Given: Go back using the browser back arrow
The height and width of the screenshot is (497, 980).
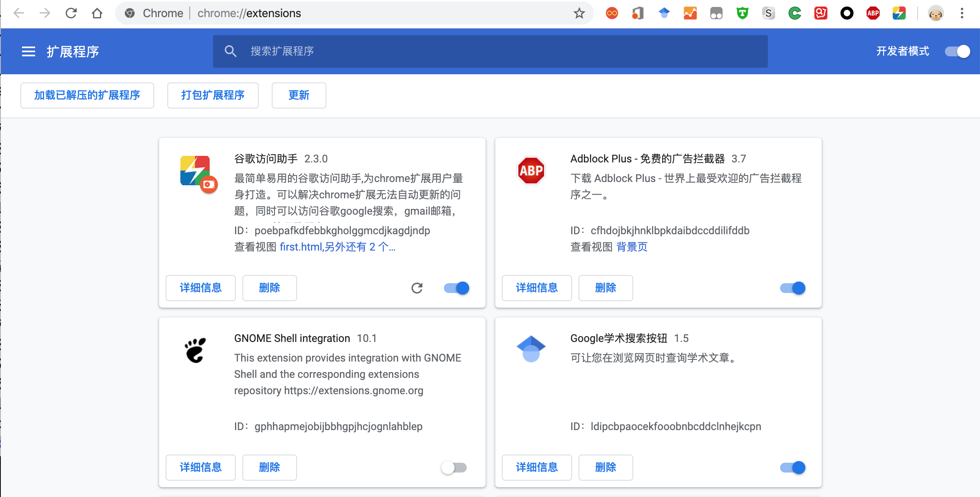Looking at the screenshot, I should coord(19,13).
